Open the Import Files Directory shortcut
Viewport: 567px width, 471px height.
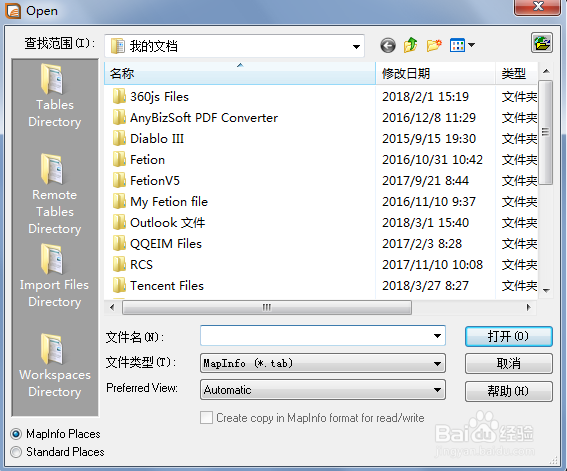pos(55,275)
